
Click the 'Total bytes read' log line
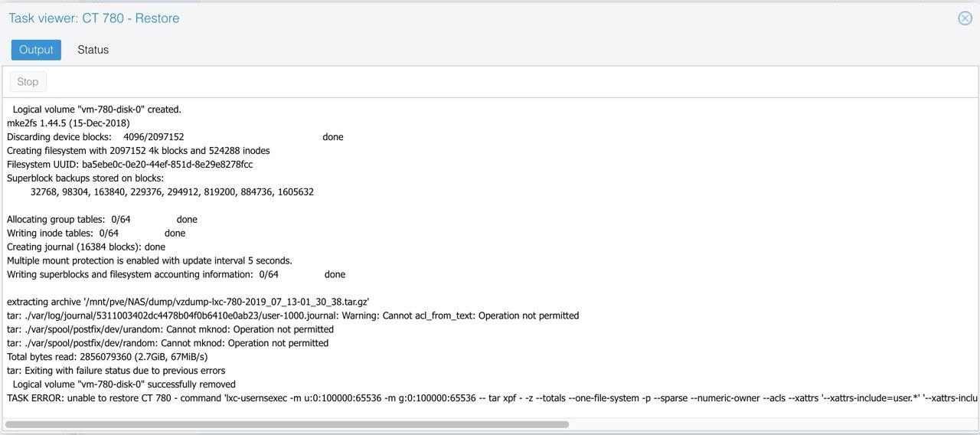[x=107, y=357]
